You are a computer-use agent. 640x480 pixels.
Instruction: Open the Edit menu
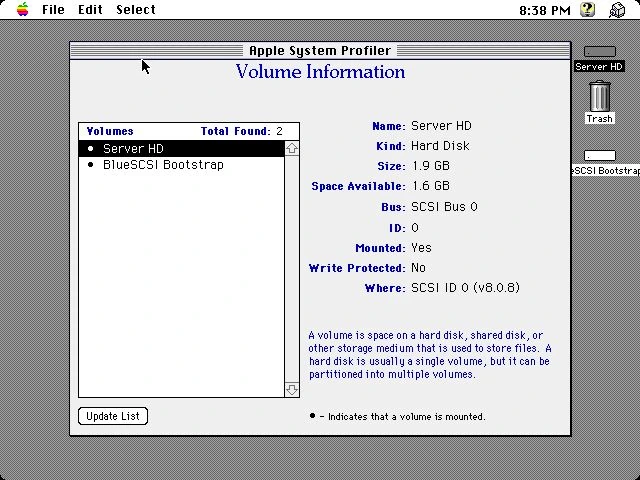click(90, 10)
